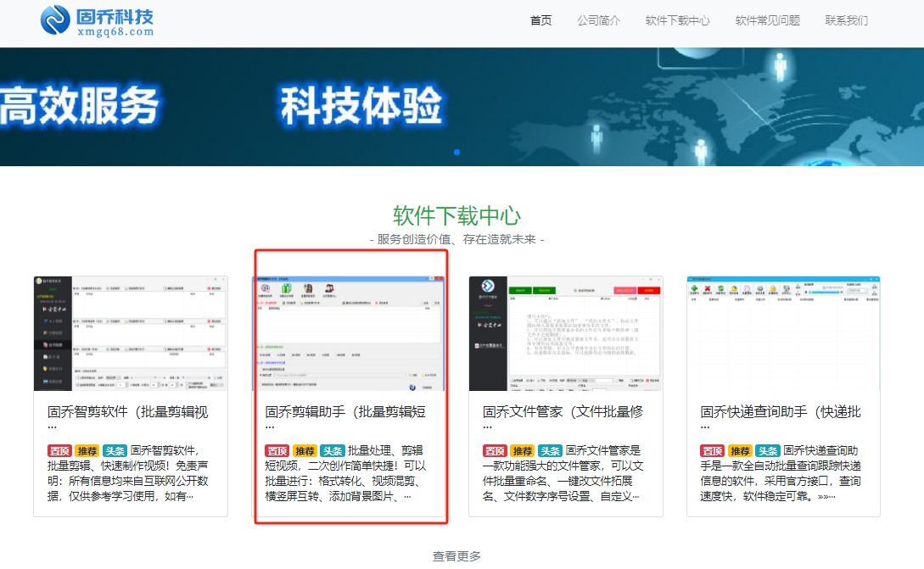Click 推荐 badge on 固乔智剪软件 card

coord(87,451)
